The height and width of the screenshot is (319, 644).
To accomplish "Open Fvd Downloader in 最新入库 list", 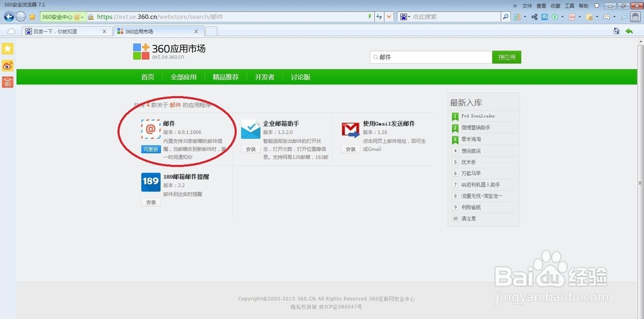I will [x=478, y=117].
